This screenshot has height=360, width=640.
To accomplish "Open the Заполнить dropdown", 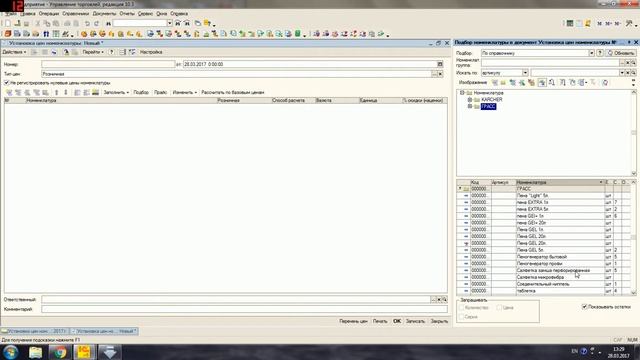I will point(116,93).
